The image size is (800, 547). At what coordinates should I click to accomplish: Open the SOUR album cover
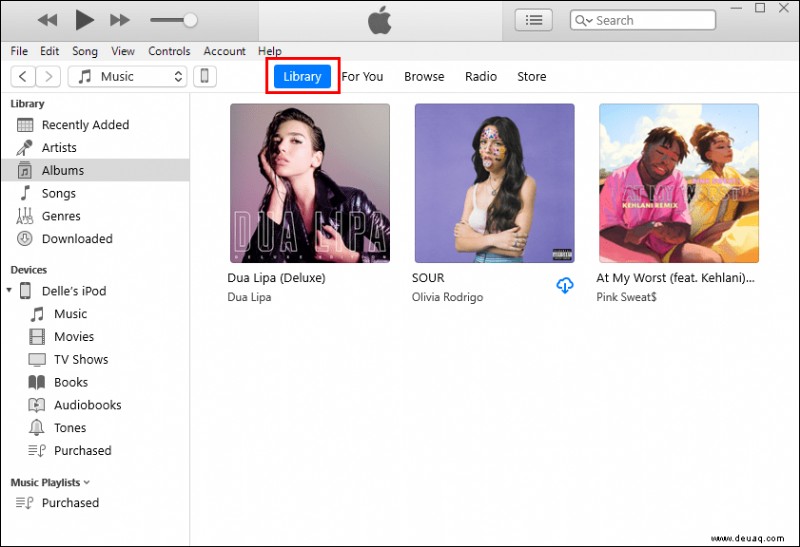pyautogui.click(x=494, y=183)
